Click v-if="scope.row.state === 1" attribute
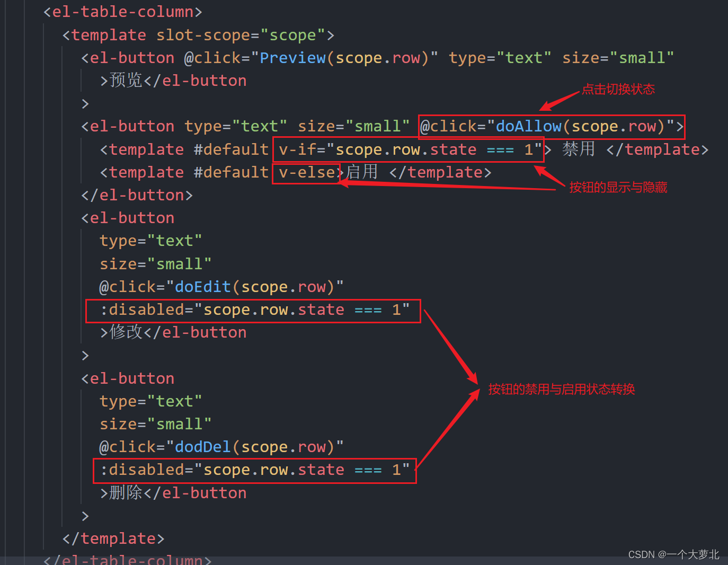 click(411, 149)
